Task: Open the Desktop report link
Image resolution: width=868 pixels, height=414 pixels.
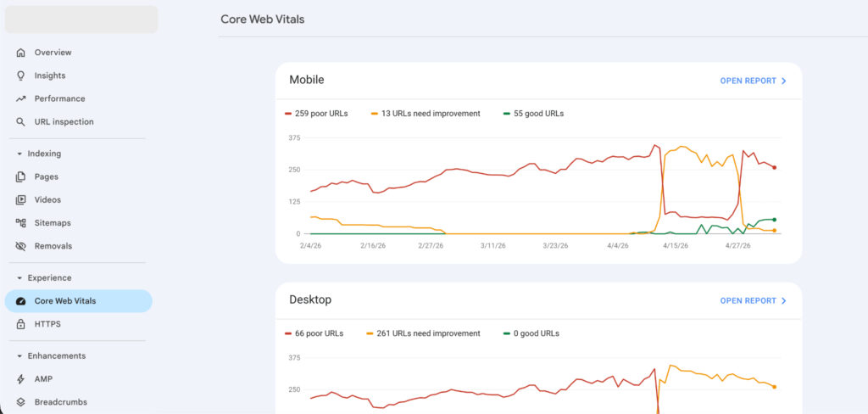Action: pos(748,301)
